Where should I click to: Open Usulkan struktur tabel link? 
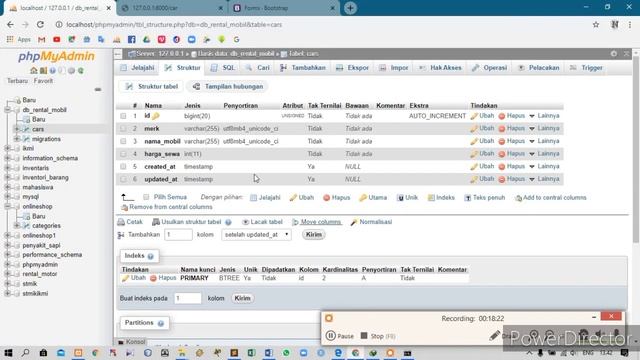coord(187,222)
